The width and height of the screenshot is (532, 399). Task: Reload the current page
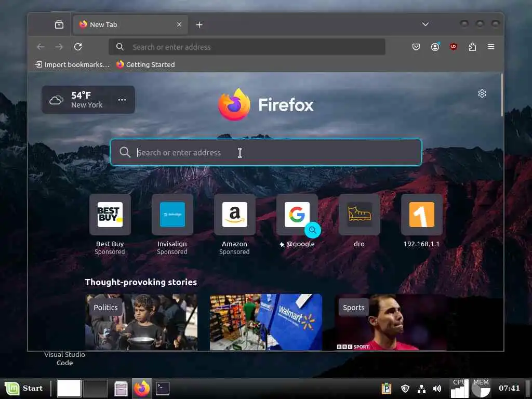coord(78,47)
